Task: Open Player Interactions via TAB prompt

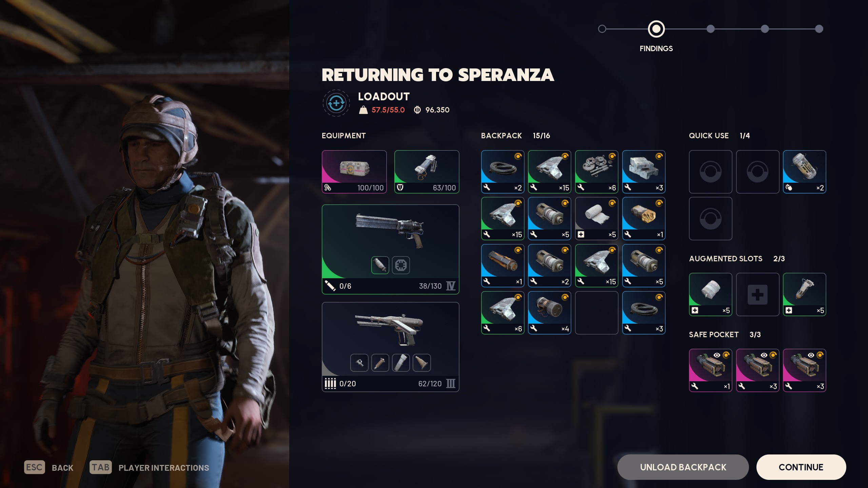Action: click(149, 467)
